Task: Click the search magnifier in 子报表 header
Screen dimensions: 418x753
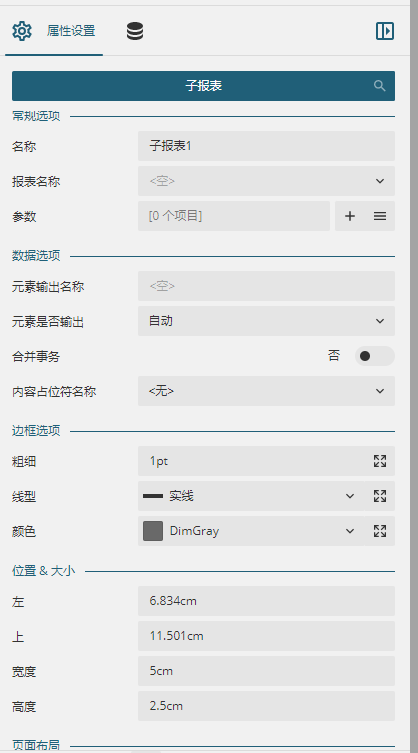Action: (380, 86)
